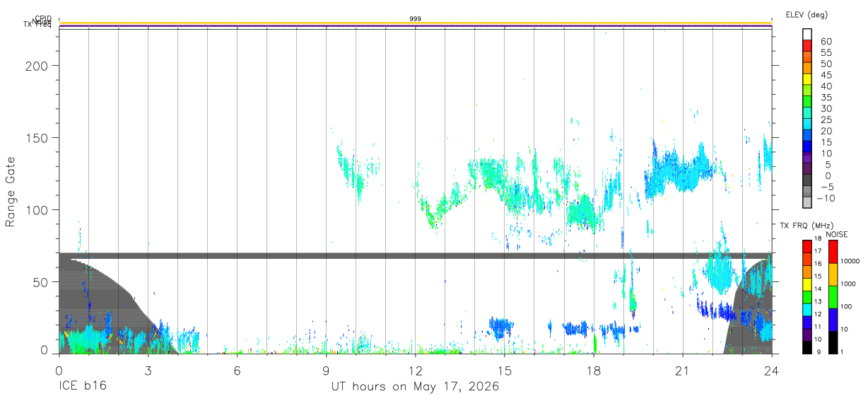Click the 'ELEV (deg)' colorbar title
This screenshot has width=868, height=401.
click(807, 15)
